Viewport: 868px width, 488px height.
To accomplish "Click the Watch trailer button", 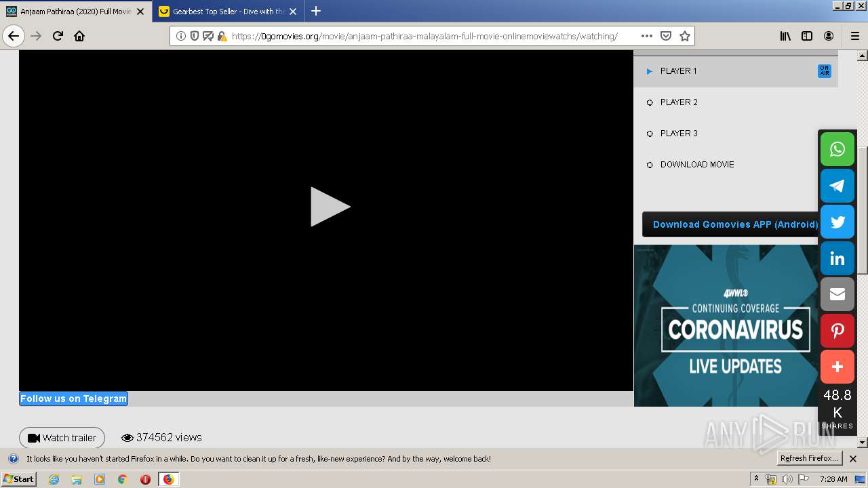I will 62,438.
